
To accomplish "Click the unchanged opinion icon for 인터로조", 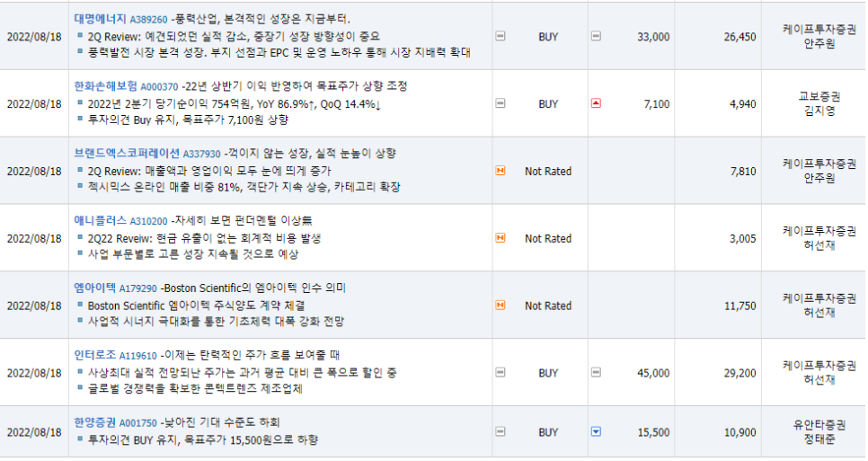I will coord(500,372).
